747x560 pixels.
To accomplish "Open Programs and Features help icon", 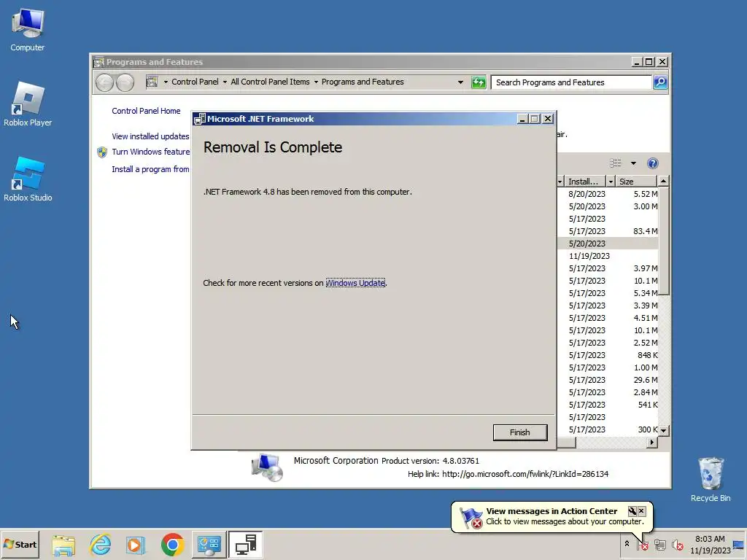I will pos(653,163).
